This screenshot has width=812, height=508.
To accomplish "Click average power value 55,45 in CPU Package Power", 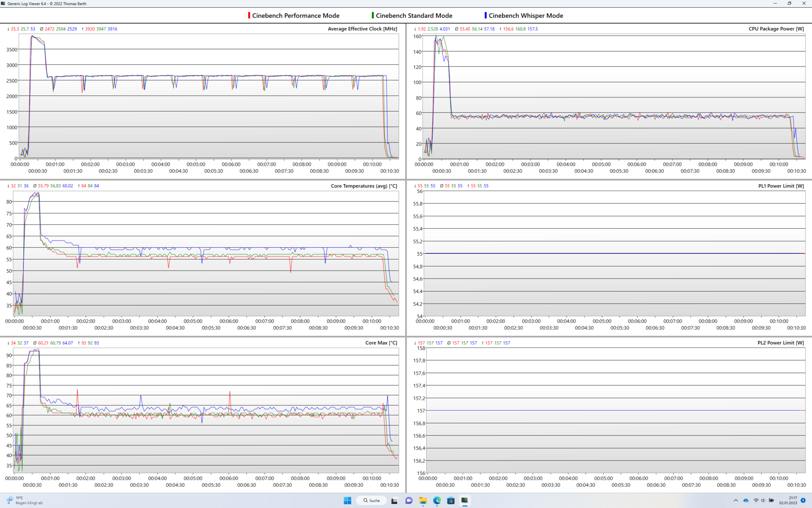I will click(465, 29).
